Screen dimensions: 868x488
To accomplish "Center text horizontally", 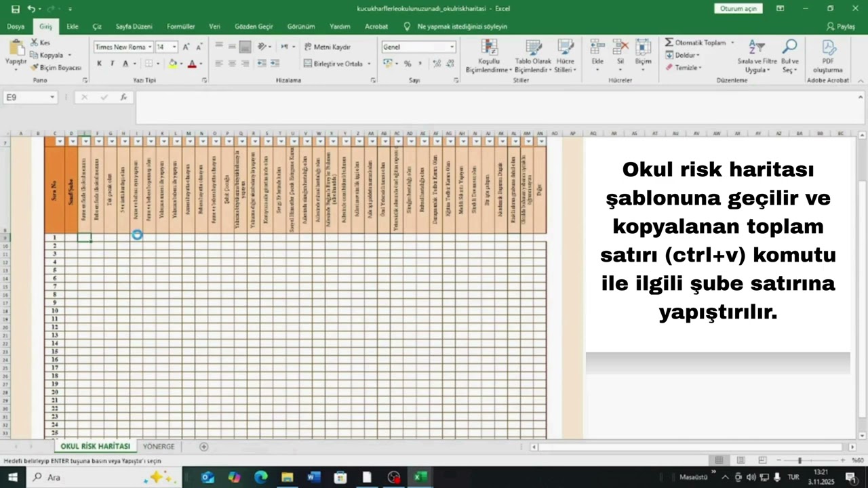I will pos(232,63).
